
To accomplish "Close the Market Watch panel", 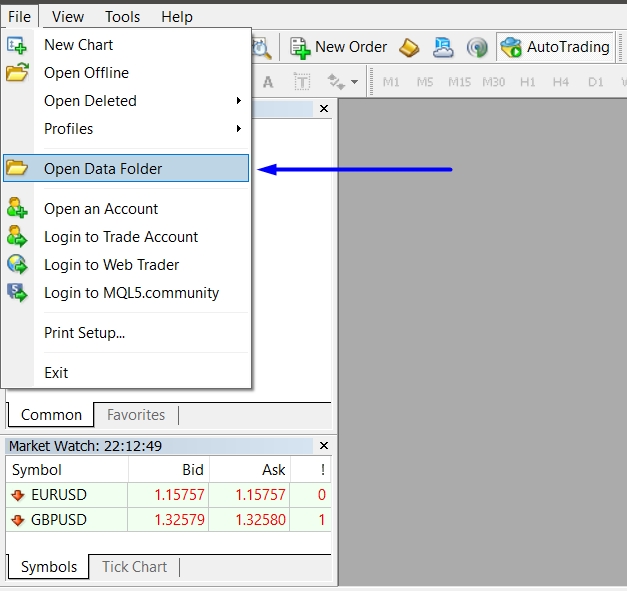I will tap(324, 445).
